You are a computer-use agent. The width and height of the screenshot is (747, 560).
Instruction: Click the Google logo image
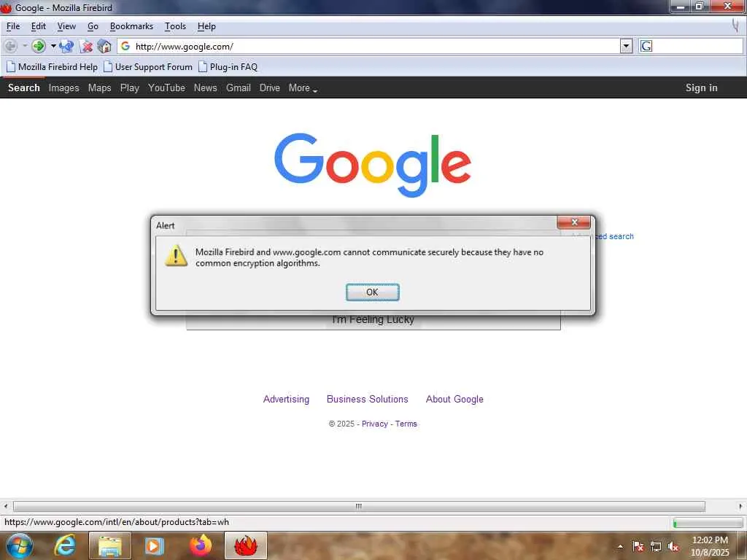(x=373, y=165)
